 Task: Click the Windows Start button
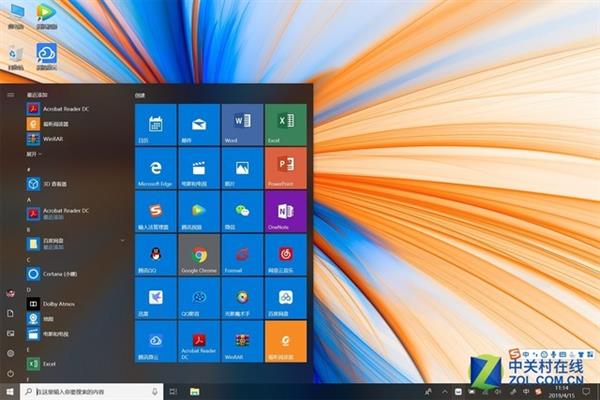pyautogui.click(x=10, y=392)
